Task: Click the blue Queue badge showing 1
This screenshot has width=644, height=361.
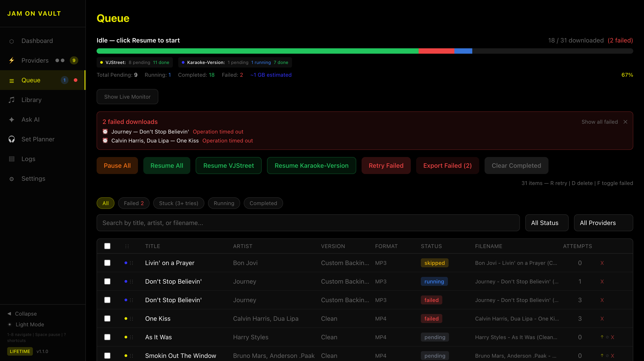Action: (x=64, y=80)
